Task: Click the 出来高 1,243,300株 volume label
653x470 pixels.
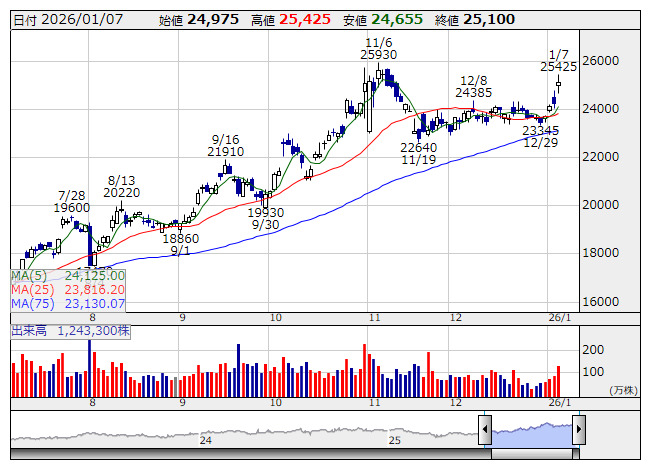Action: [x=70, y=331]
